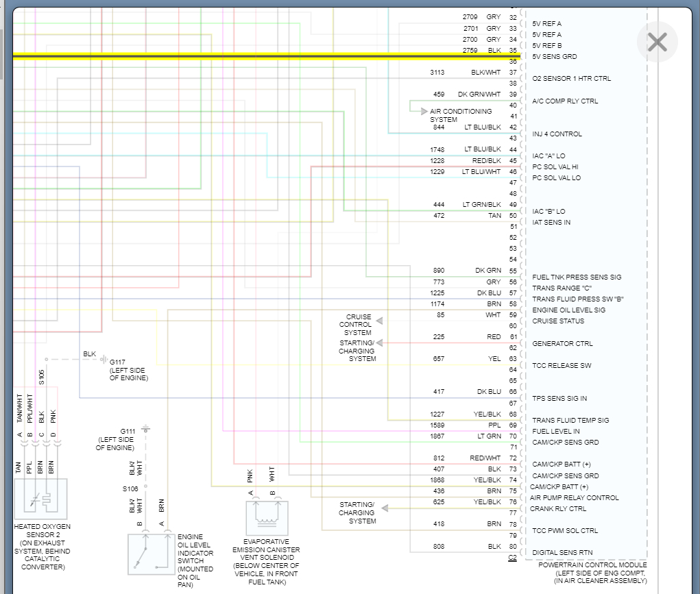
Task: Click the CRUISE STATUS label
Action: (x=558, y=321)
